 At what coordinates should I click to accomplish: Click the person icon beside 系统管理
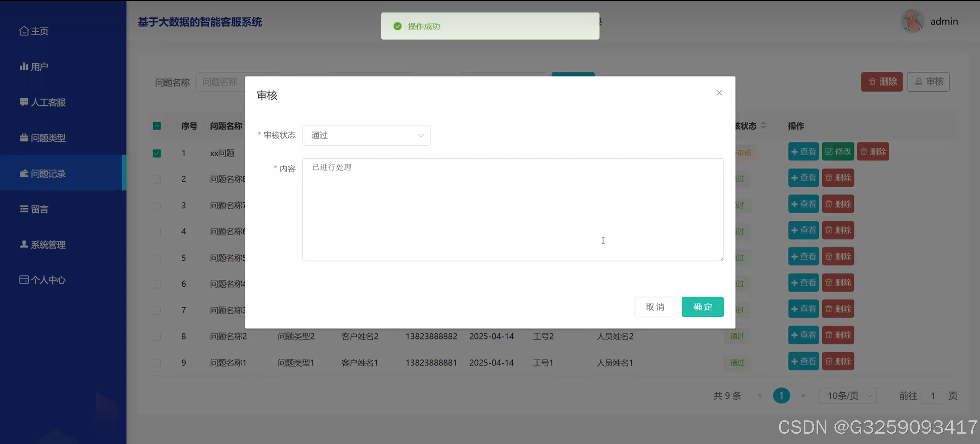24,244
